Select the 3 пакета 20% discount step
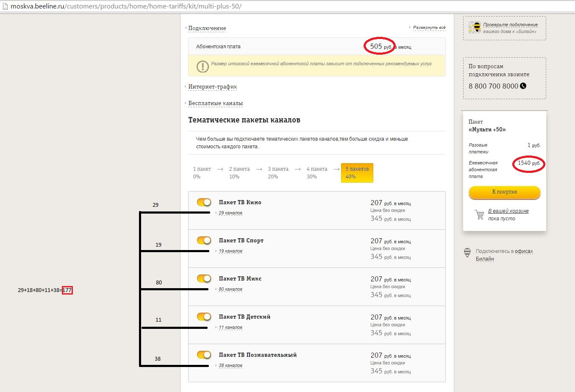 click(x=278, y=173)
